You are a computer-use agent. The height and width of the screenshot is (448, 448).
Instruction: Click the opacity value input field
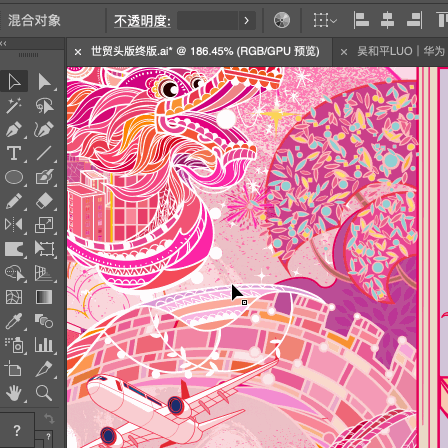pos(207,21)
